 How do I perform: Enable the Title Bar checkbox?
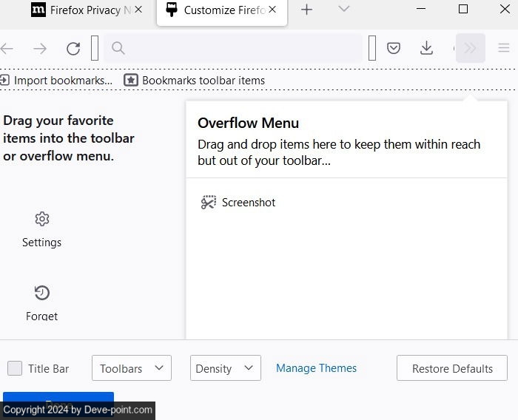pyautogui.click(x=15, y=368)
